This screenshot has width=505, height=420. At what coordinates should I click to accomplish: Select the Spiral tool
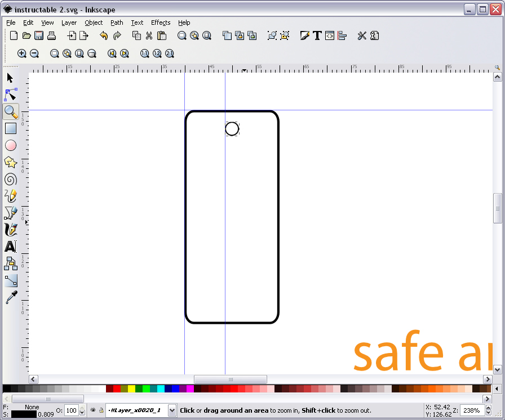[x=11, y=179]
